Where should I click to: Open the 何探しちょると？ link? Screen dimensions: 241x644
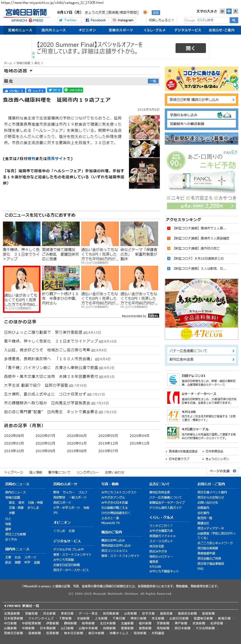click(161, 20)
